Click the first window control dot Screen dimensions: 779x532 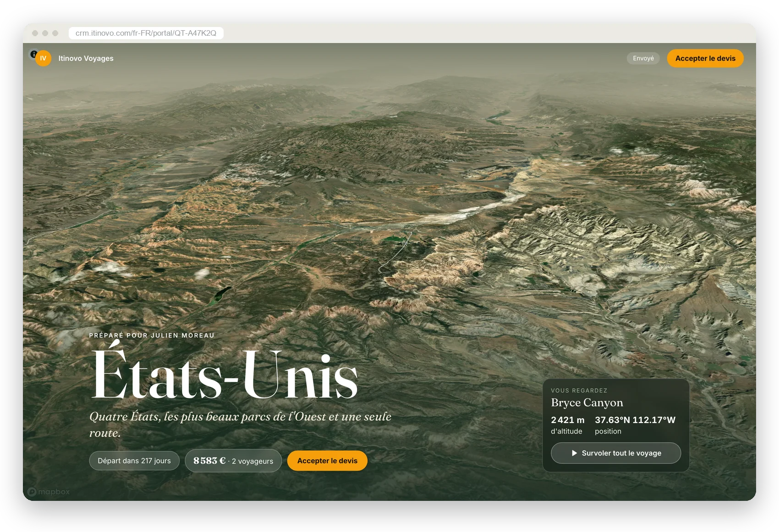[x=35, y=33]
